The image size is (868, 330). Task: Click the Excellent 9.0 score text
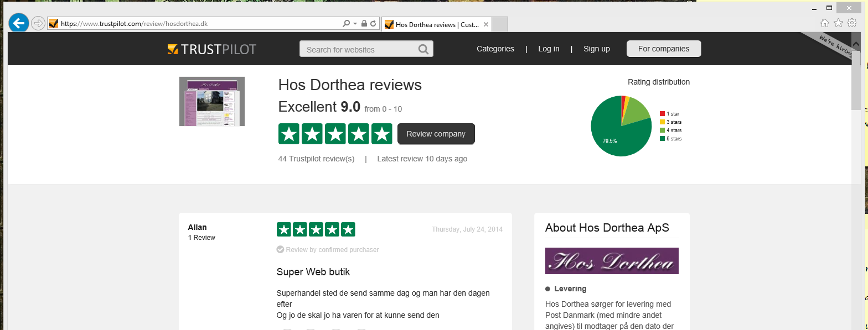pyautogui.click(x=319, y=107)
